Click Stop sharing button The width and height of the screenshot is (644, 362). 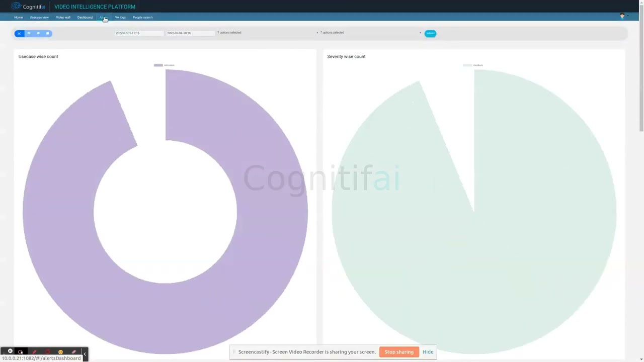click(399, 352)
